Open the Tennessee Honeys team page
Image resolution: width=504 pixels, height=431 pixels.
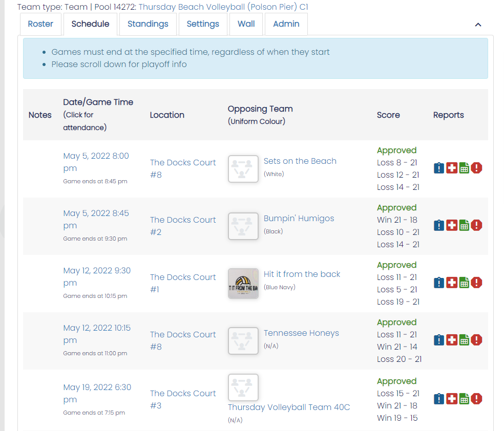301,333
